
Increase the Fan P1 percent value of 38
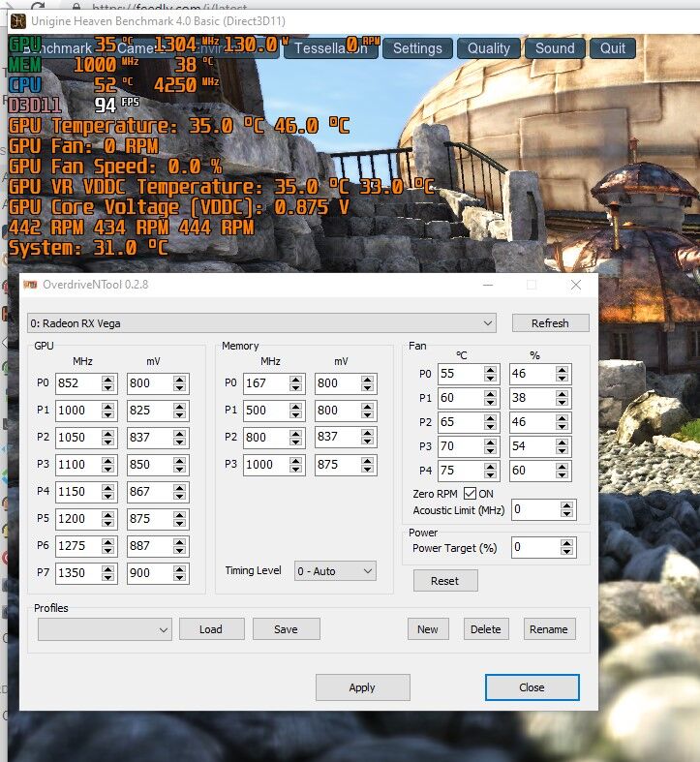[x=562, y=394]
